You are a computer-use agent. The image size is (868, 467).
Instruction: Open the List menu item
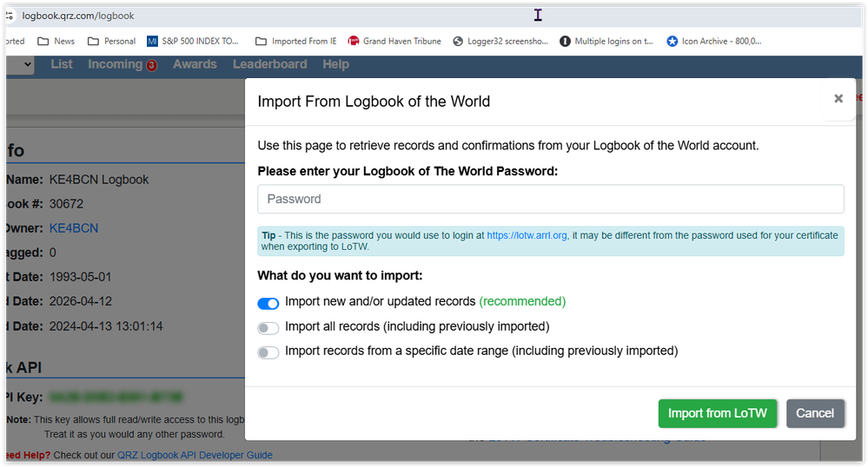coord(62,64)
